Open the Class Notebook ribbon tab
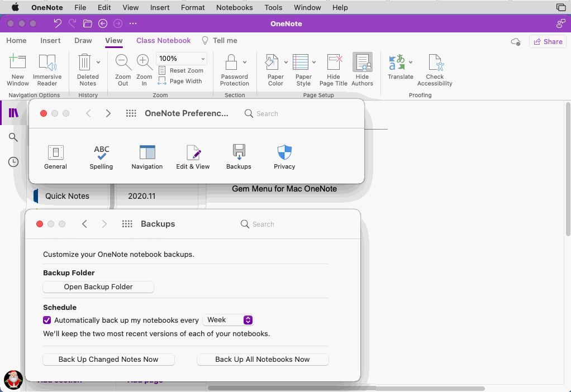Screen dimensions: 571x392 tap(164, 40)
